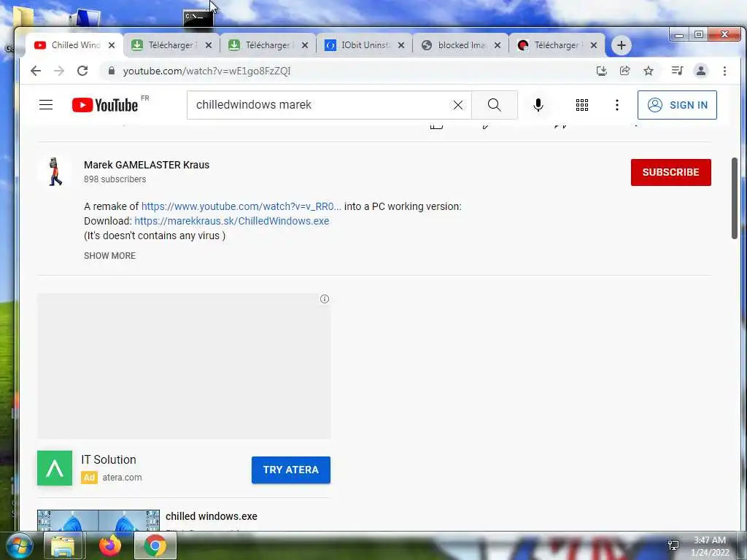Image resolution: width=747 pixels, height=560 pixels.
Task: Reload the YouTube page
Action: pos(82,71)
